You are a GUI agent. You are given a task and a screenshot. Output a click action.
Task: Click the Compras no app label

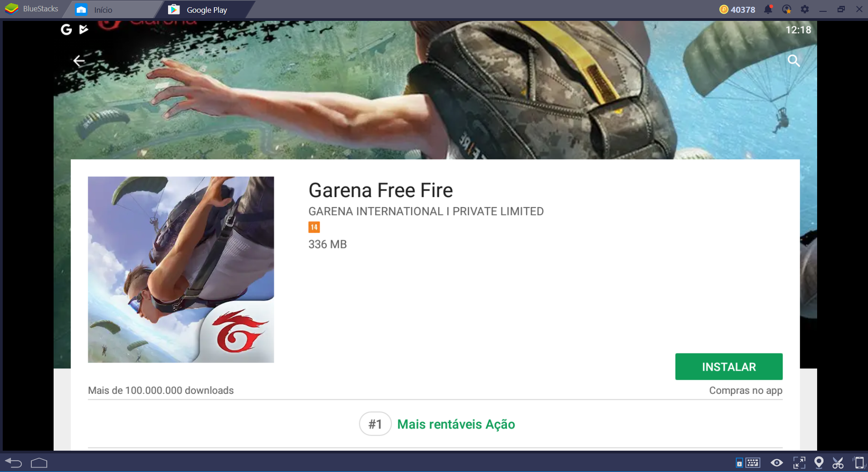(746, 391)
